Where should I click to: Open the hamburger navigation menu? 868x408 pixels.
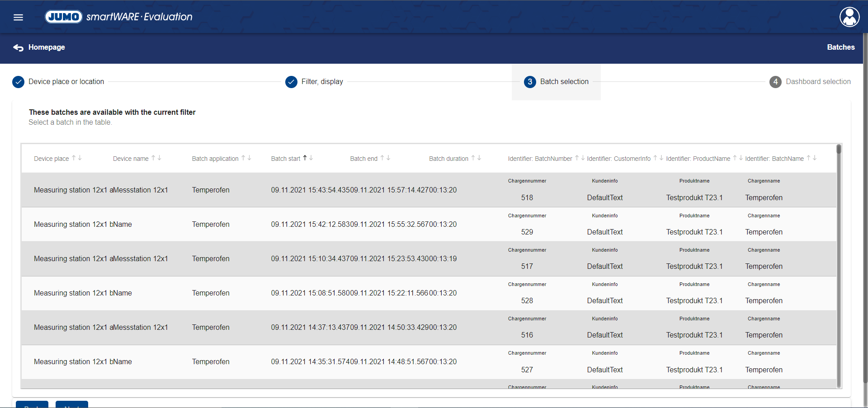[x=18, y=17]
